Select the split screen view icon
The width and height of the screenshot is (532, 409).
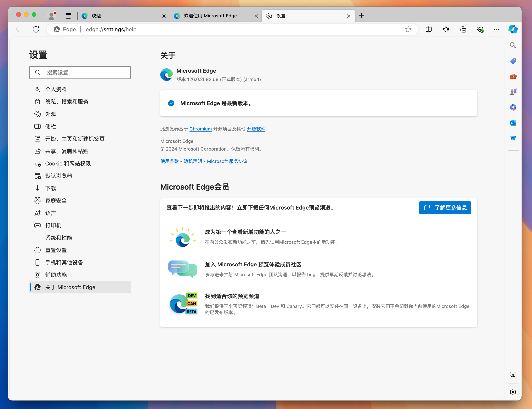(x=428, y=29)
